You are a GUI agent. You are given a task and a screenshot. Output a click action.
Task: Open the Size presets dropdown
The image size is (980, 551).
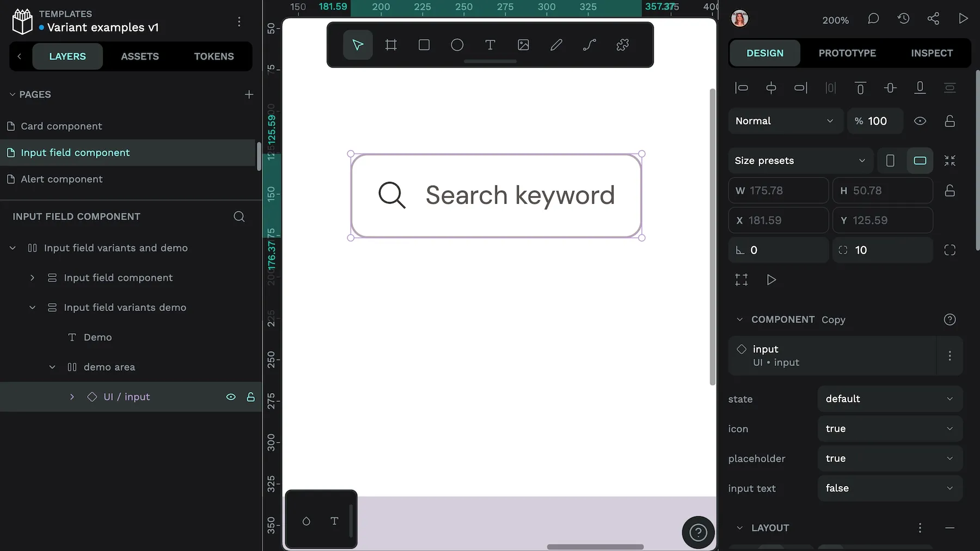(x=800, y=161)
